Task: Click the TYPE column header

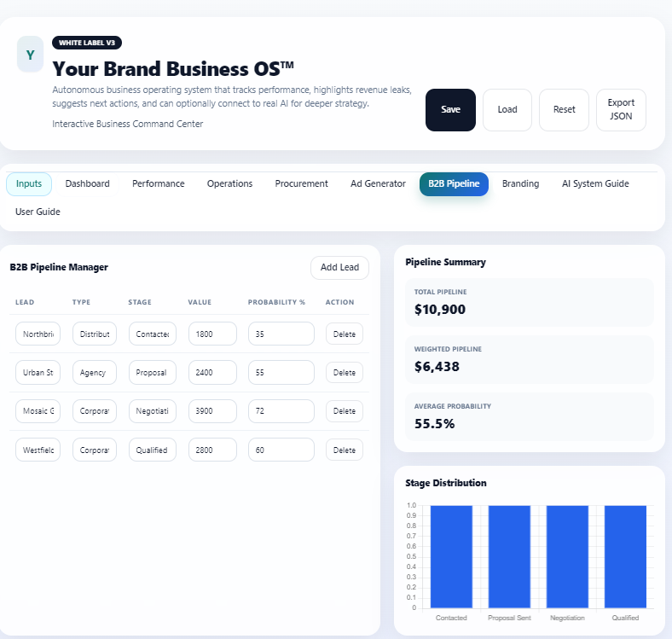Action: (x=81, y=302)
